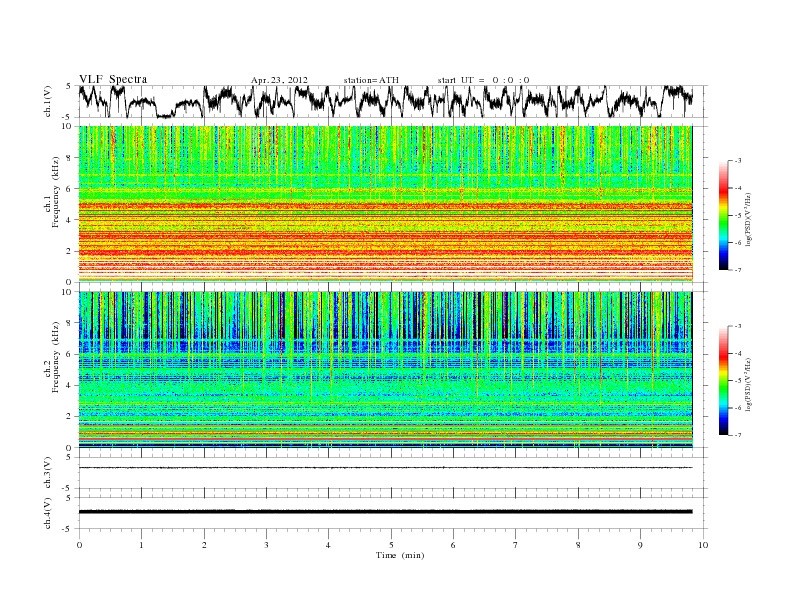Click the ch.3 flat voltage trace
The image size is (792, 612).
pyautogui.click(x=385, y=468)
